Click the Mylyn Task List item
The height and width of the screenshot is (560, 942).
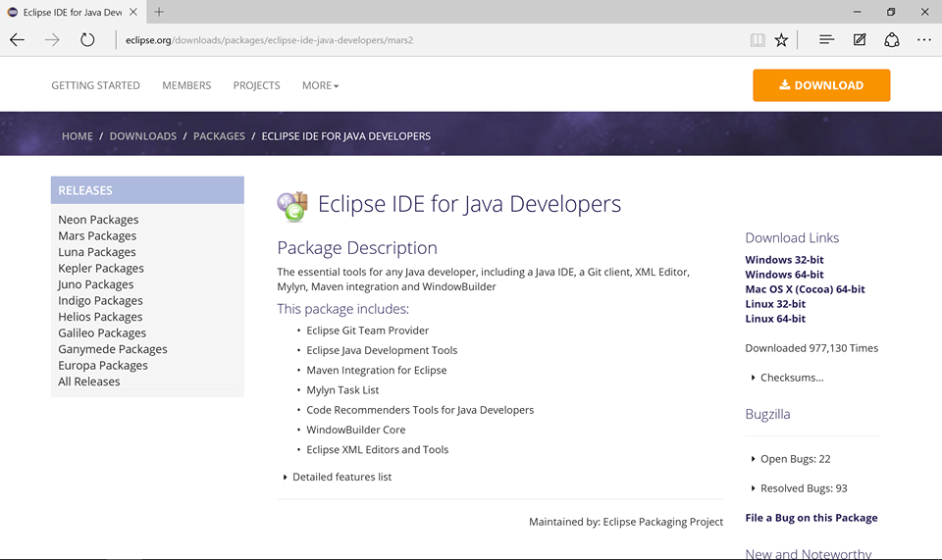[342, 390]
